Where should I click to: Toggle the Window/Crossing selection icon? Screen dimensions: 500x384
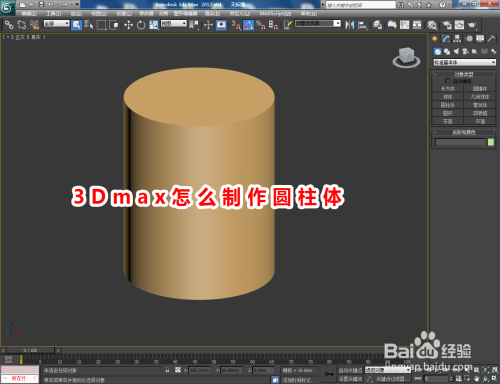(x=114, y=25)
